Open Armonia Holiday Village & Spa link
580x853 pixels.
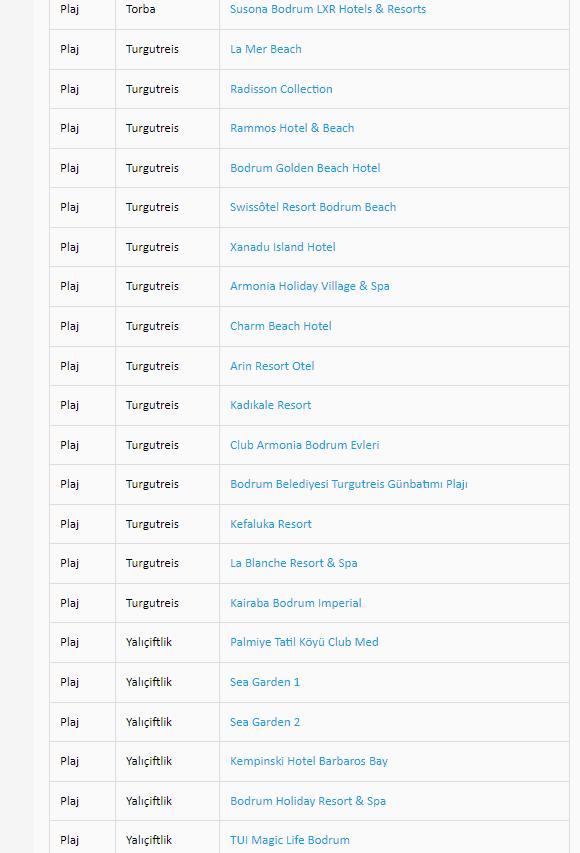click(310, 286)
